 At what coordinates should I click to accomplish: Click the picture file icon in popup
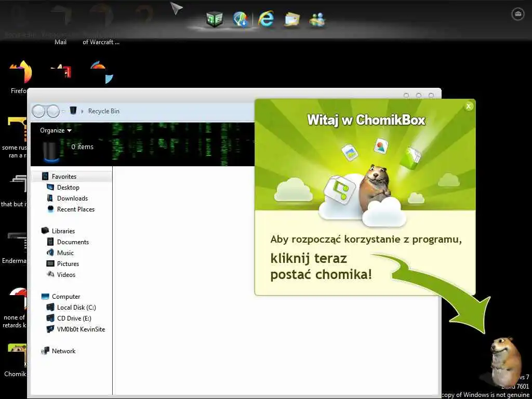[x=350, y=153]
